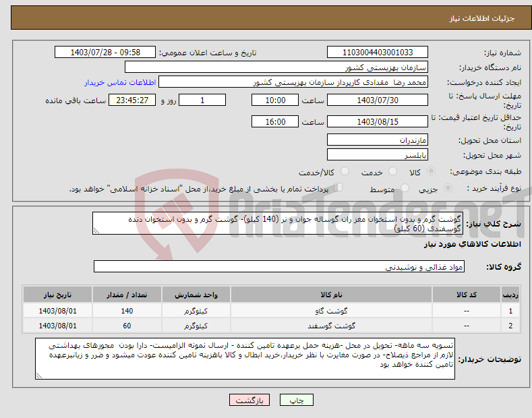
Task: Click the تعداد / مقدار column header
Action: coord(127,295)
